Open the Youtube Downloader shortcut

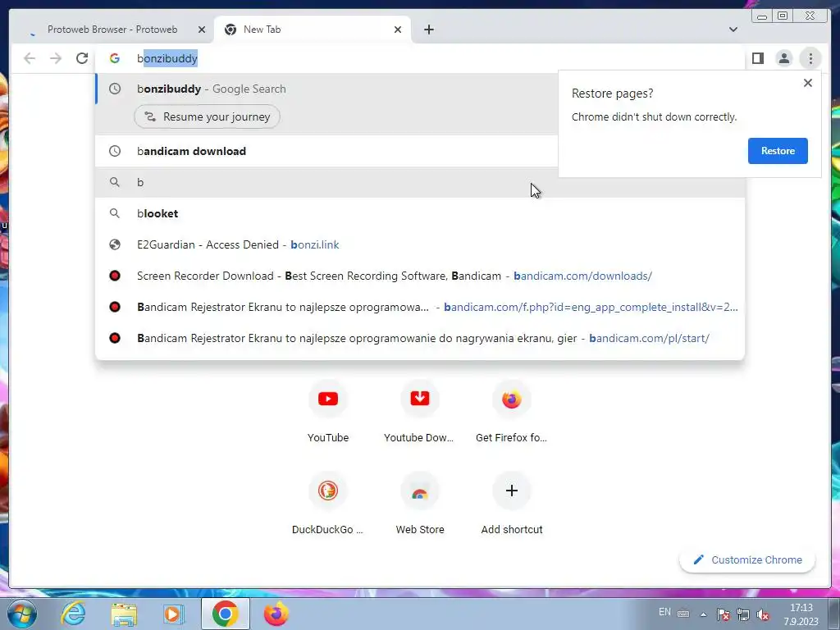click(x=419, y=412)
